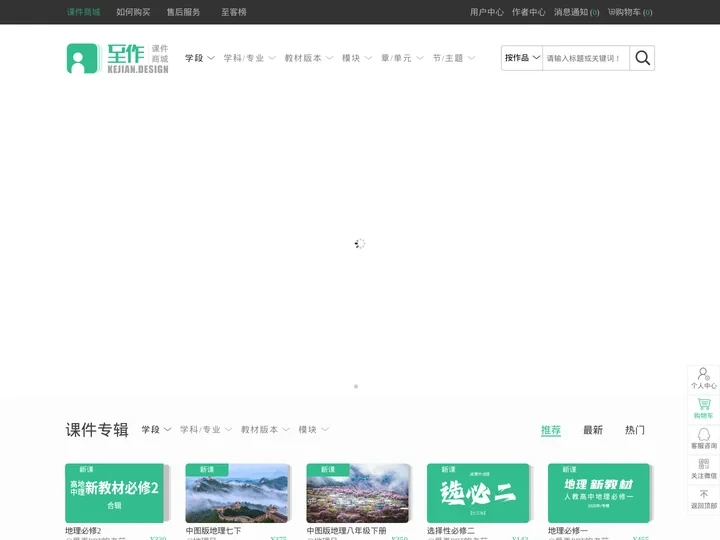Open 用户中心 link

click(x=486, y=12)
